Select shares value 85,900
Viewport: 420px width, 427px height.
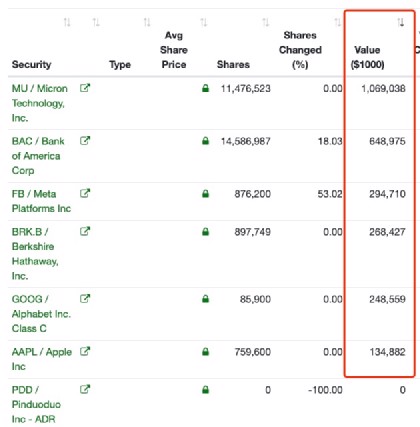tap(255, 299)
